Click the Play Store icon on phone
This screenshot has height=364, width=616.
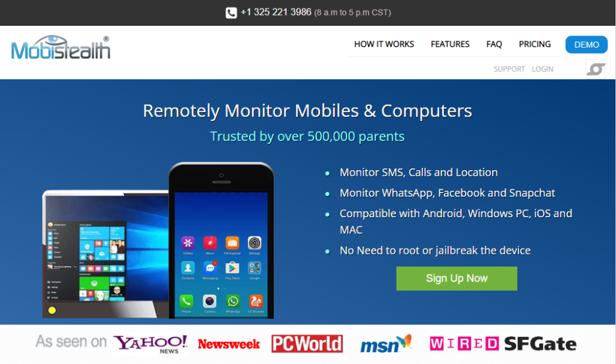coord(232,268)
